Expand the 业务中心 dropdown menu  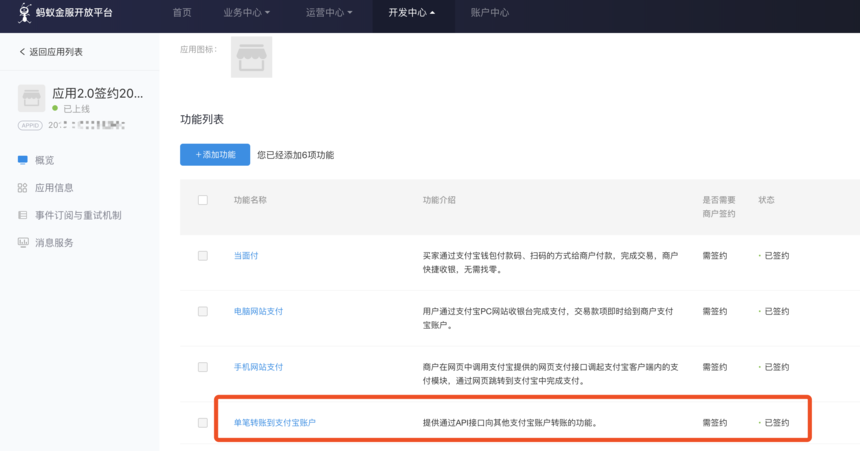pos(247,13)
